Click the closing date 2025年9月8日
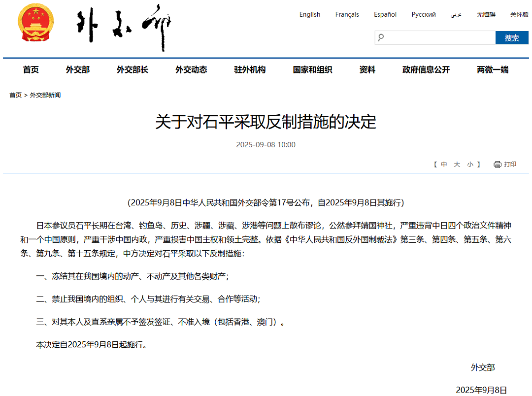532x396 pixels. (x=481, y=390)
